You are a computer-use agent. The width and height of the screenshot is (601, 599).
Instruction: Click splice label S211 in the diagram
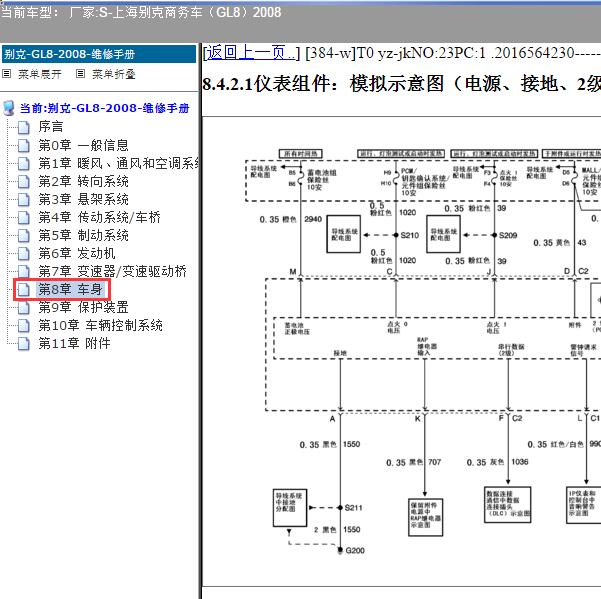click(353, 508)
